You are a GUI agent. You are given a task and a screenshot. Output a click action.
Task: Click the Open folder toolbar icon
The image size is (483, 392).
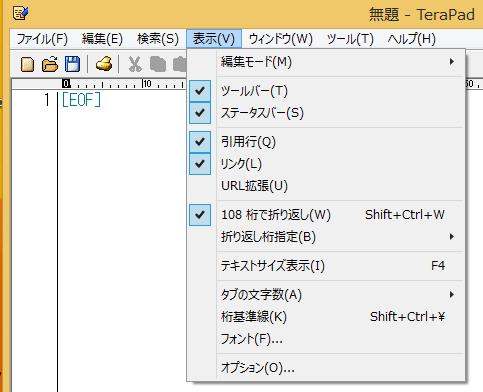50,64
